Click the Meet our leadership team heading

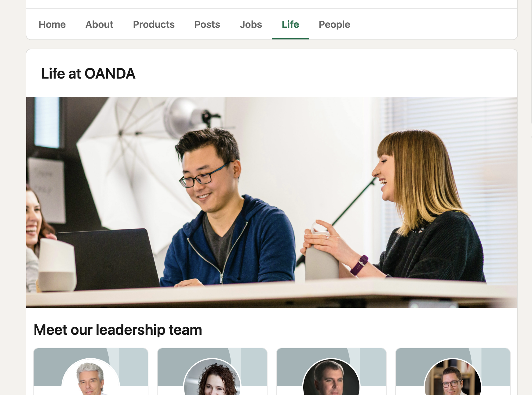(118, 330)
